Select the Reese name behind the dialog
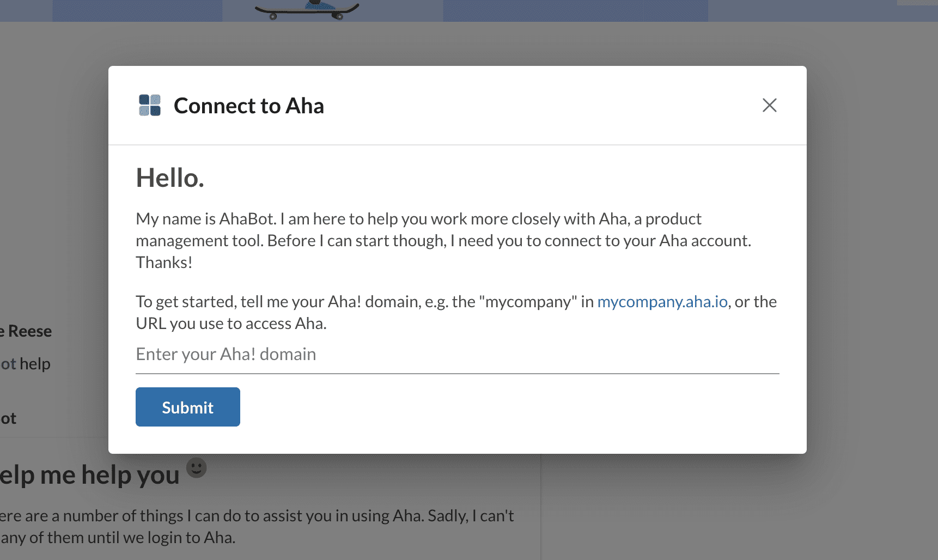This screenshot has height=560, width=938. point(29,331)
